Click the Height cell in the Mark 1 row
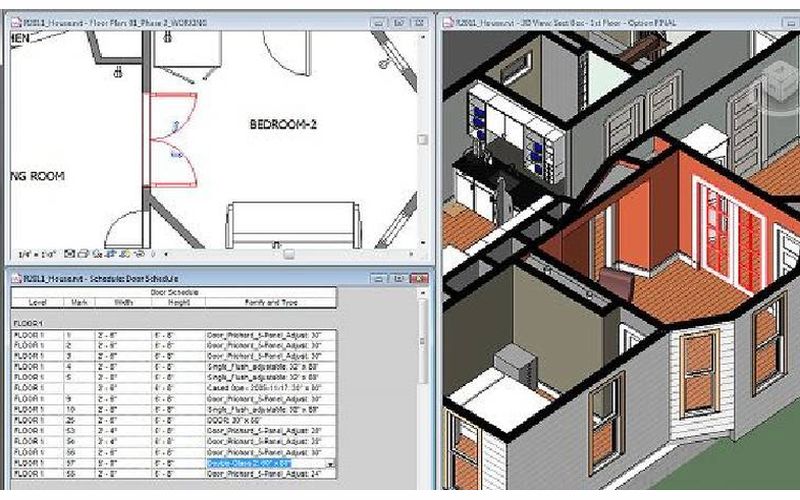Image resolution: width=800 pixels, height=500 pixels. coord(179,335)
